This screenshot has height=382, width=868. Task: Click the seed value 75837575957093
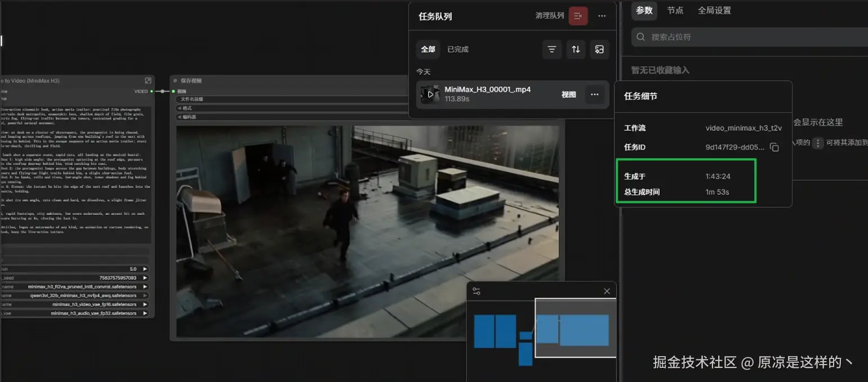pos(118,278)
